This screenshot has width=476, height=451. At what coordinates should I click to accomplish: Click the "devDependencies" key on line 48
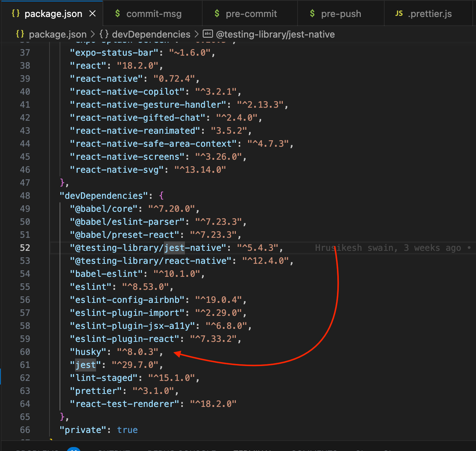[104, 196]
